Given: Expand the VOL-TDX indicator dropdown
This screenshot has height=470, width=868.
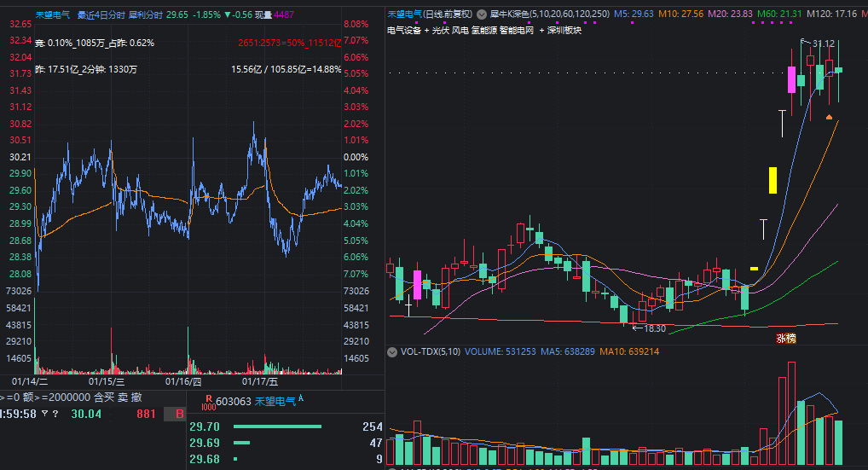Looking at the screenshot, I should click(392, 351).
